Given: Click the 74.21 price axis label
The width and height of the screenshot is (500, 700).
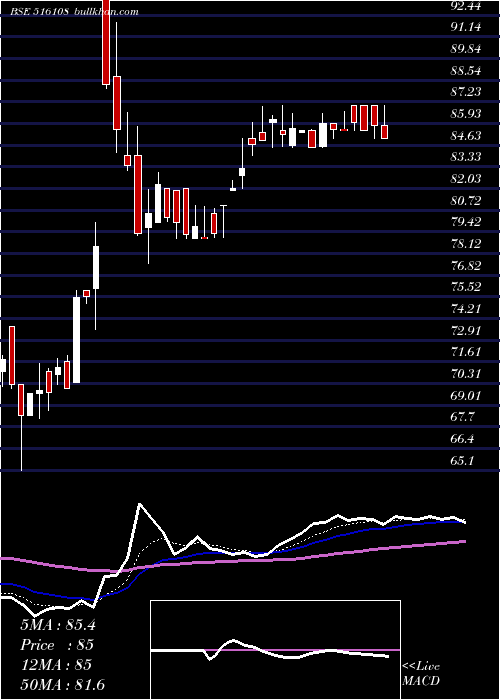Looking at the screenshot, I should (x=465, y=308).
